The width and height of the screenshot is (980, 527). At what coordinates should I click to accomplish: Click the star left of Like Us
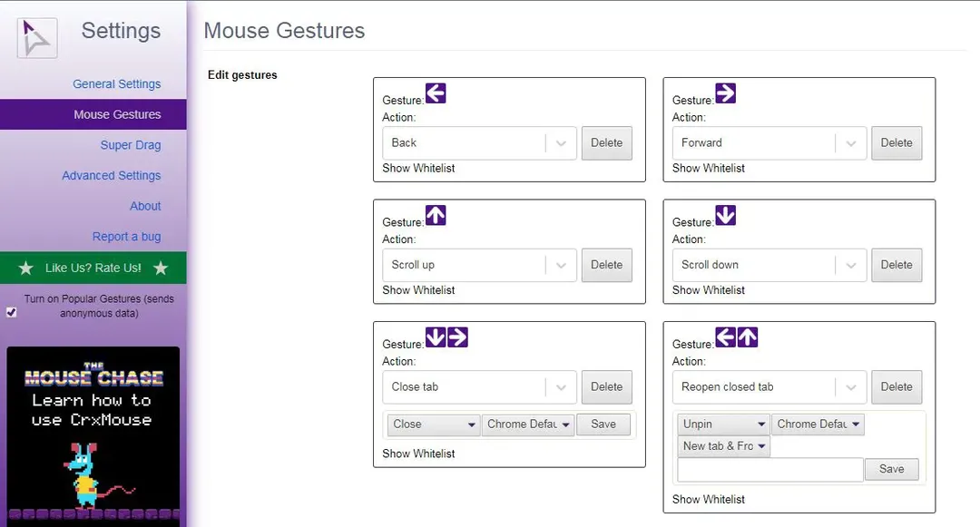click(26, 268)
